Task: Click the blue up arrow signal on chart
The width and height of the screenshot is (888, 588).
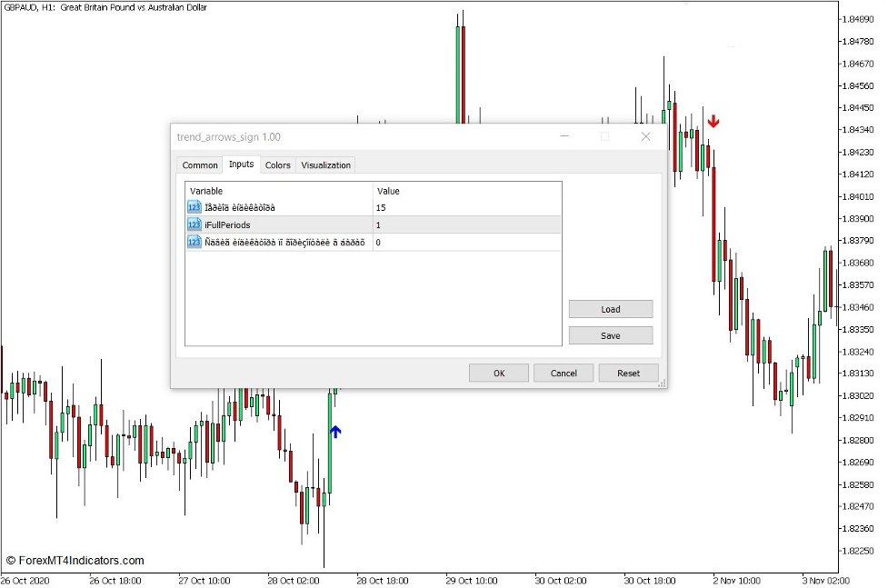Action: coord(335,432)
